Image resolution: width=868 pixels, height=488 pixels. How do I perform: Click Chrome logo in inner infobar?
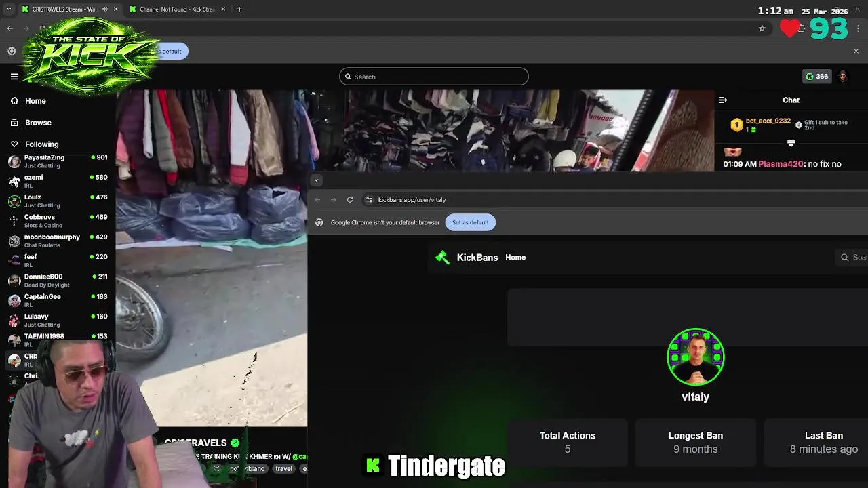point(319,222)
